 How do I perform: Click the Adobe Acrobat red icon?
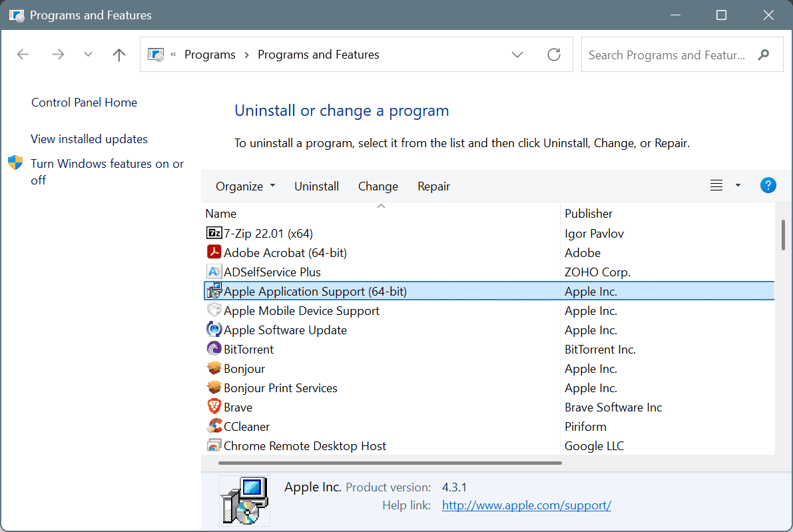click(214, 252)
